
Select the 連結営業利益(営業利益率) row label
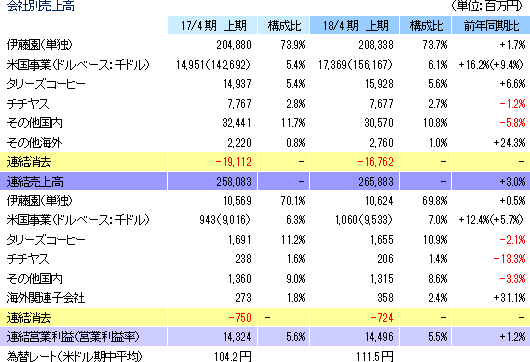click(73, 337)
